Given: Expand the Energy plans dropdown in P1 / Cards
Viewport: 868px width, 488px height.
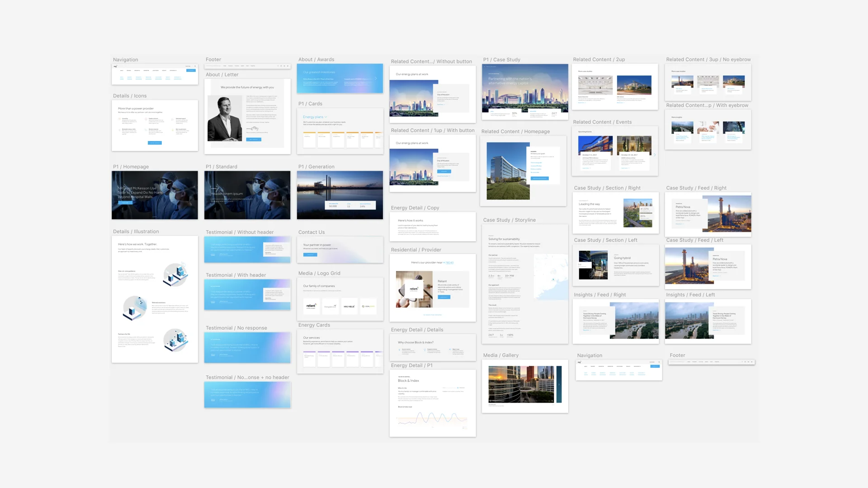Looking at the screenshot, I should click(326, 117).
